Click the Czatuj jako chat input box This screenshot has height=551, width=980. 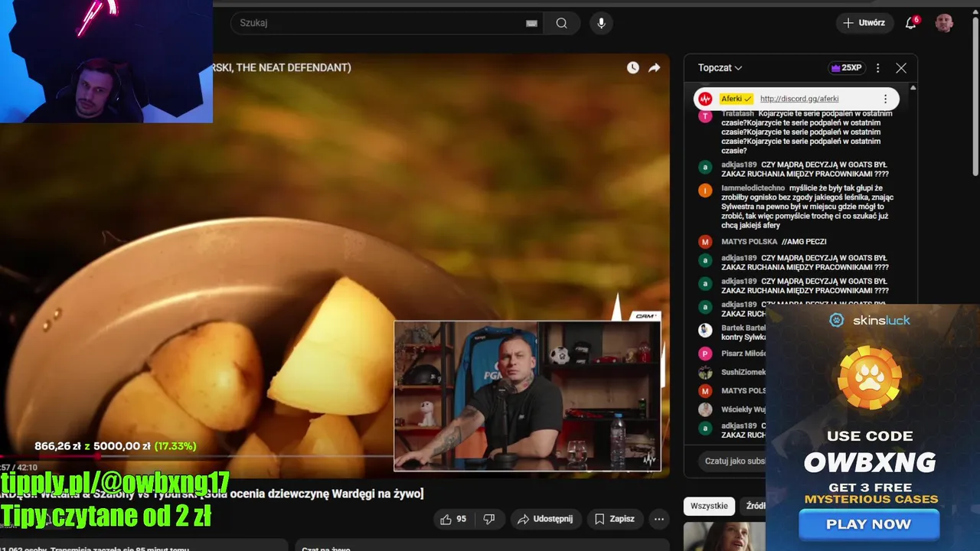click(x=731, y=461)
